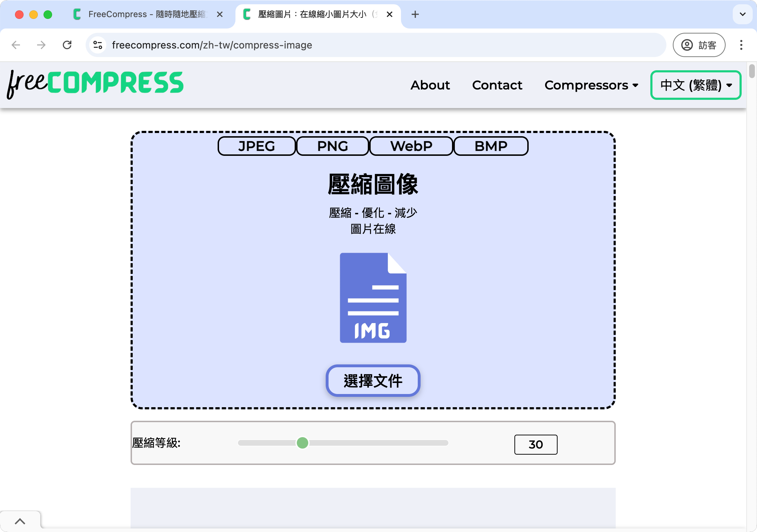
Task: Click the 壓縮圖像 heading
Action: pos(373,184)
